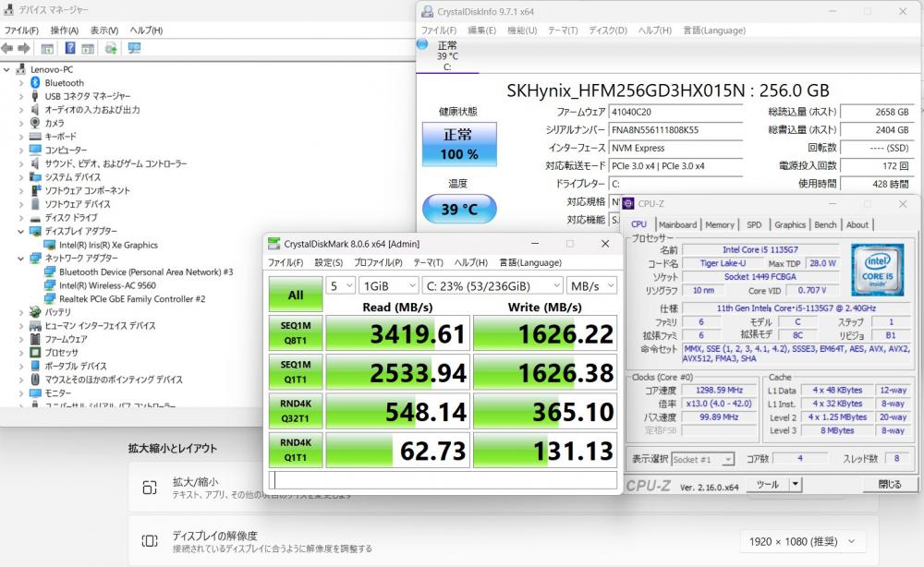Image resolution: width=924 pixels, height=567 pixels.
Task: Click the Intel Core i5 logo in CPU-Z
Action: [x=877, y=268]
